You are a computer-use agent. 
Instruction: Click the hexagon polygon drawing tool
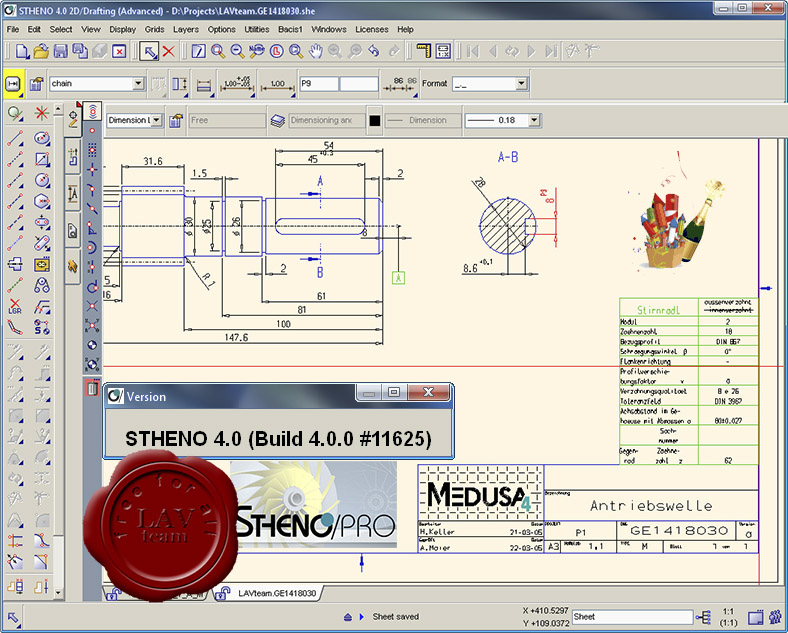coord(42,201)
